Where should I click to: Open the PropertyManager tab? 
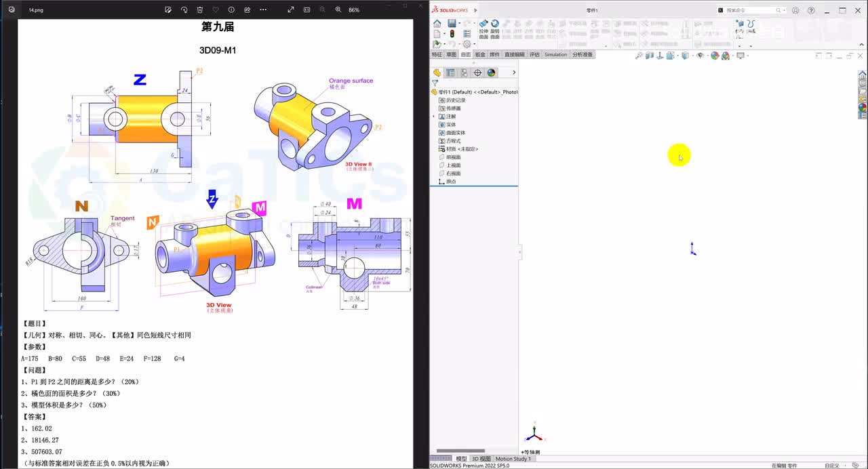tap(450, 73)
